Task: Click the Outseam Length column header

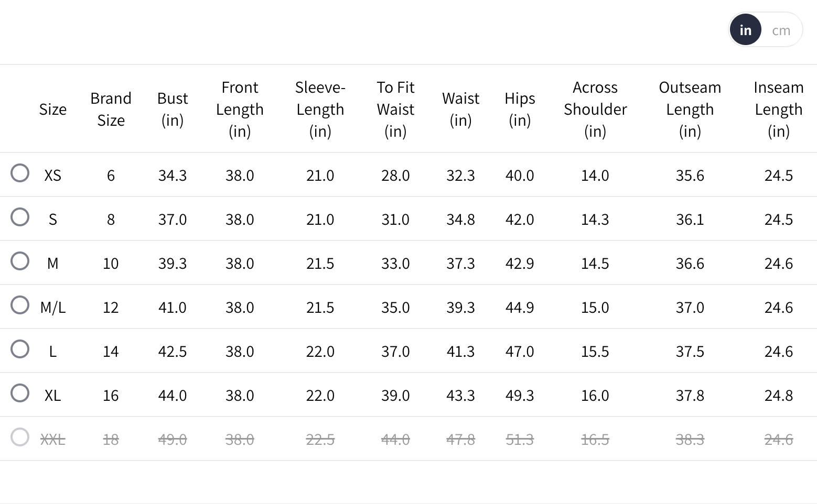Action: (x=690, y=109)
